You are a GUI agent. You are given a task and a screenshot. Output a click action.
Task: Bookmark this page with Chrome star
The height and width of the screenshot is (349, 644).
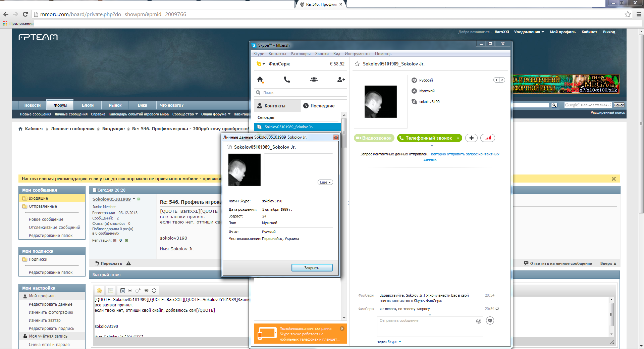tap(628, 14)
